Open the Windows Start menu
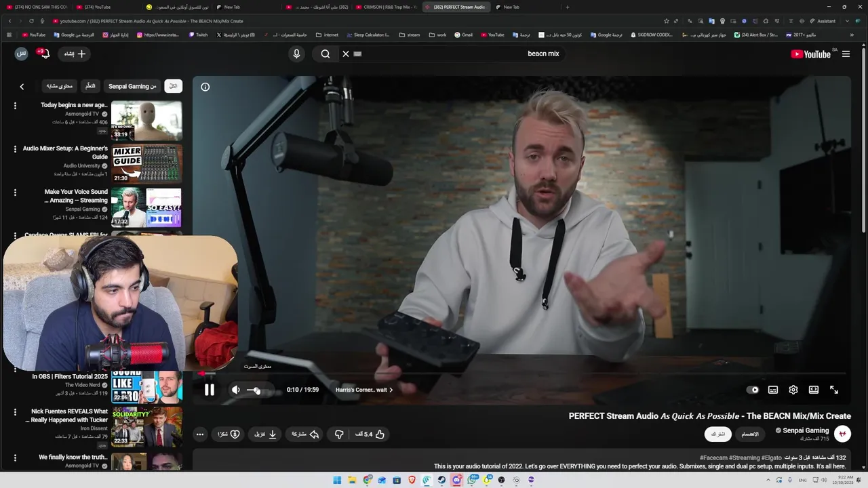 (x=337, y=480)
